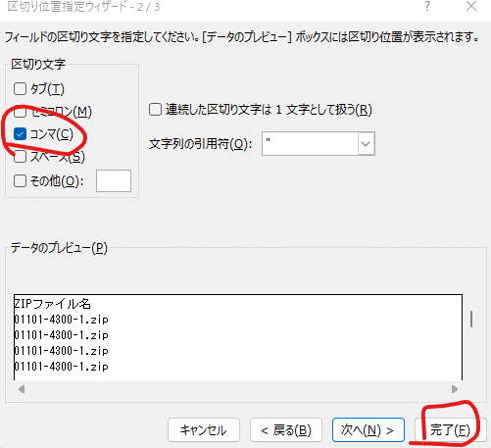Select the ZIPファイル名 header in preview

pyautogui.click(x=52, y=304)
